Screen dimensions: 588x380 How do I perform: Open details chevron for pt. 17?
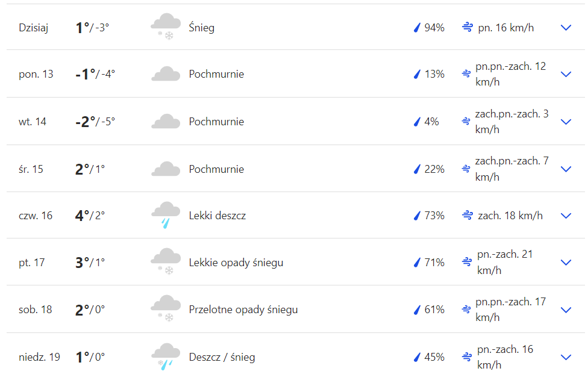coord(566,263)
